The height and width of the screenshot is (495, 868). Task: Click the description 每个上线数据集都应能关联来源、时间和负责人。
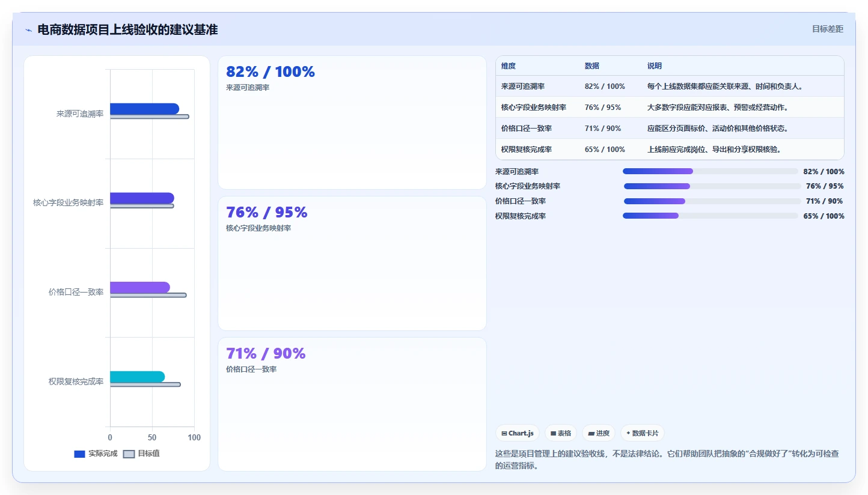pos(726,87)
